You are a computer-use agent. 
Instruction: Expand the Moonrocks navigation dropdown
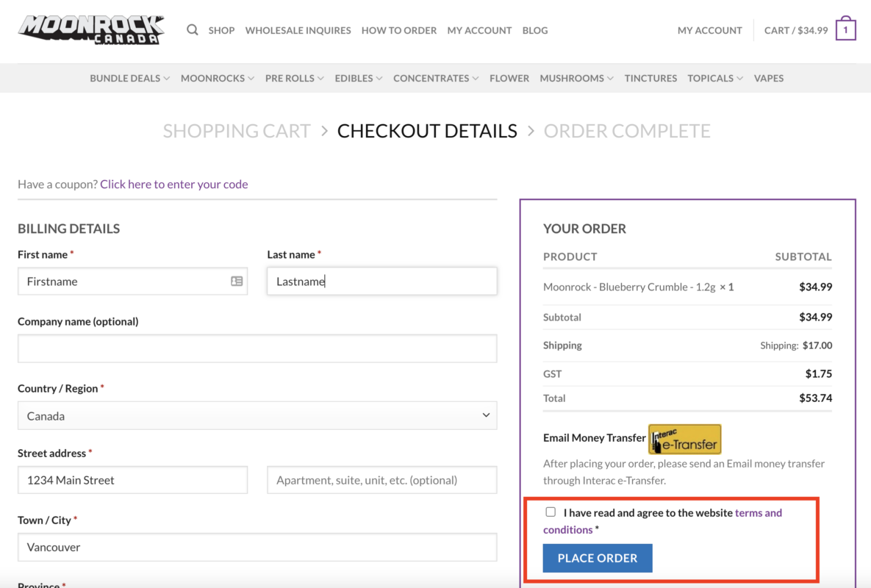tap(217, 78)
